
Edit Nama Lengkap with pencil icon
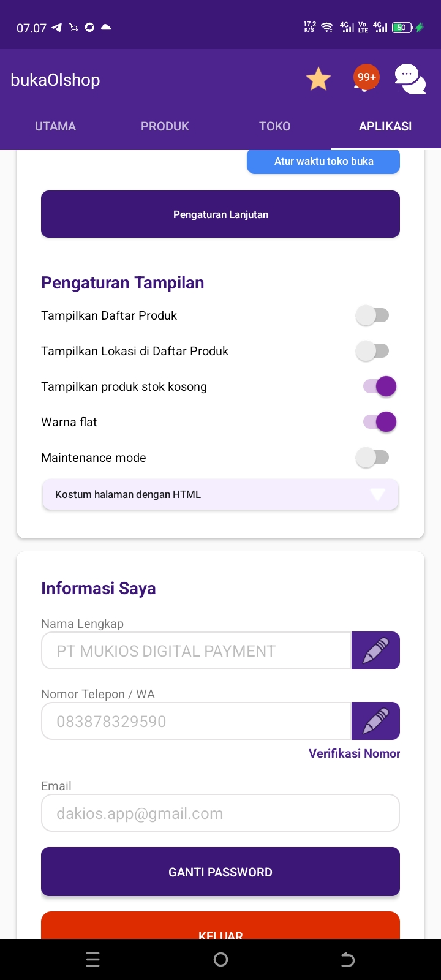pos(375,650)
